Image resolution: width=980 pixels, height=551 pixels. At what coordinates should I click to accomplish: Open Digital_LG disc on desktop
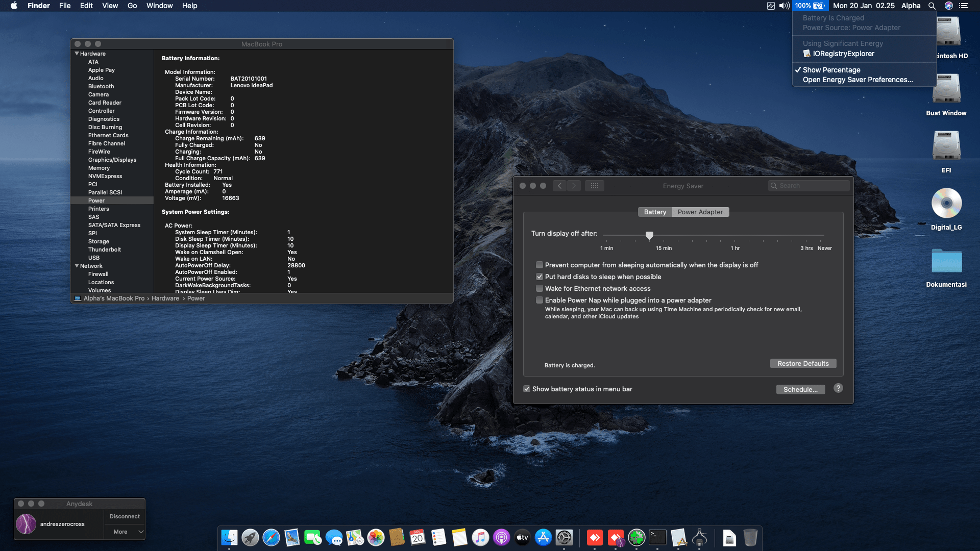point(946,204)
